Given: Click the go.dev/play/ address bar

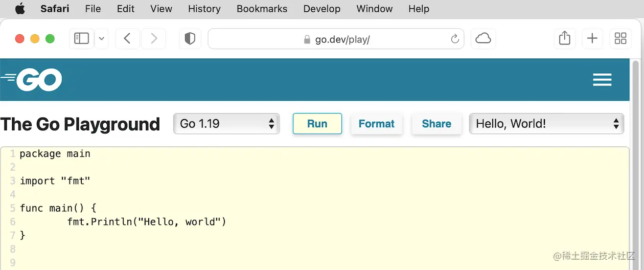Looking at the screenshot, I should click(x=336, y=39).
